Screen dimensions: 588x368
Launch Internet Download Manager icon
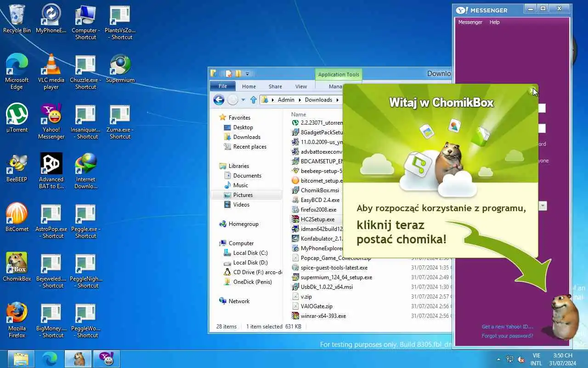click(x=85, y=171)
